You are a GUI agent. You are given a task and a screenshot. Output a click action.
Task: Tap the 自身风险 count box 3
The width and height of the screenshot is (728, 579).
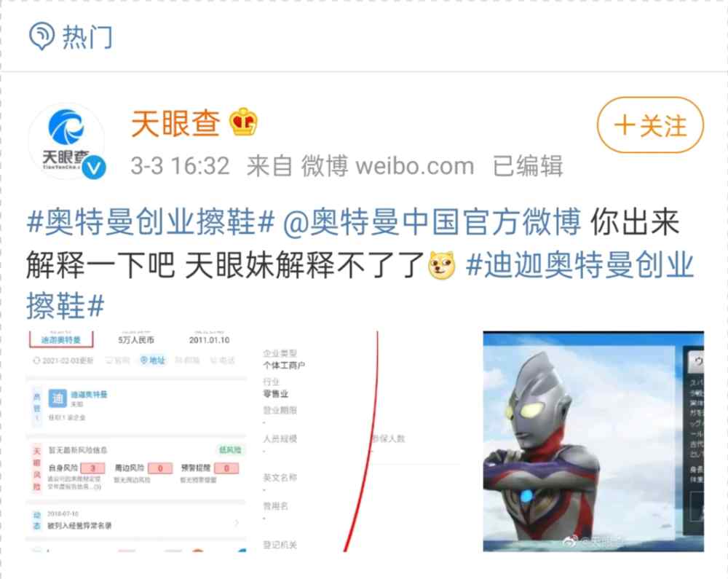point(93,468)
